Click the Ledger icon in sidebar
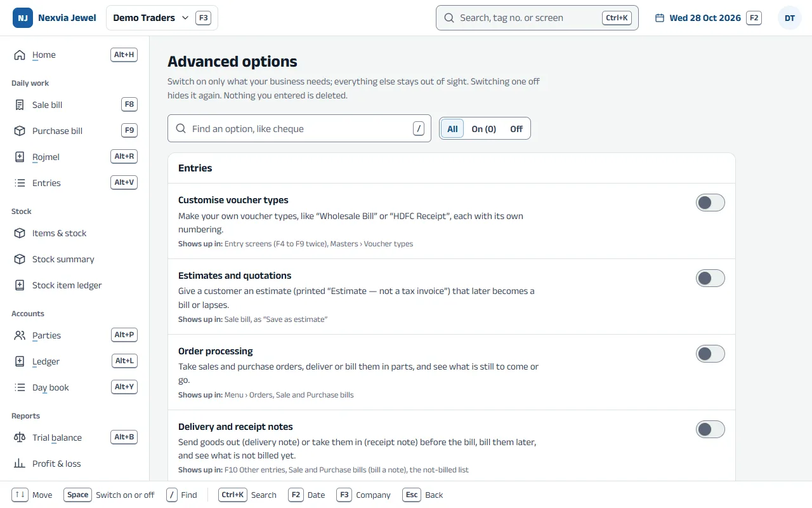The width and height of the screenshot is (812, 508). click(20, 361)
